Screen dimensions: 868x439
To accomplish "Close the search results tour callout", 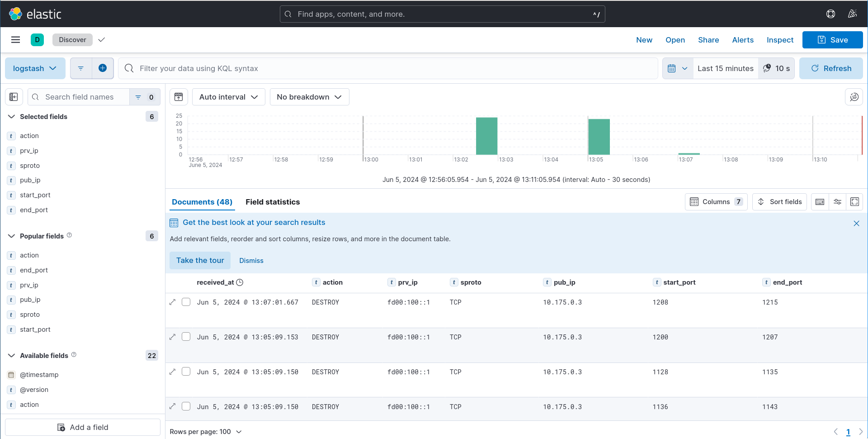I will click(x=856, y=223).
